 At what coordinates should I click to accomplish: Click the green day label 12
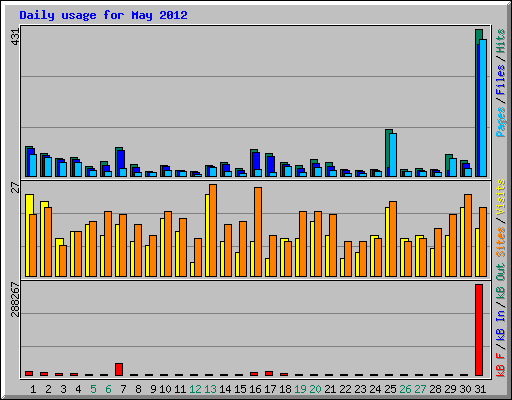[195, 389]
